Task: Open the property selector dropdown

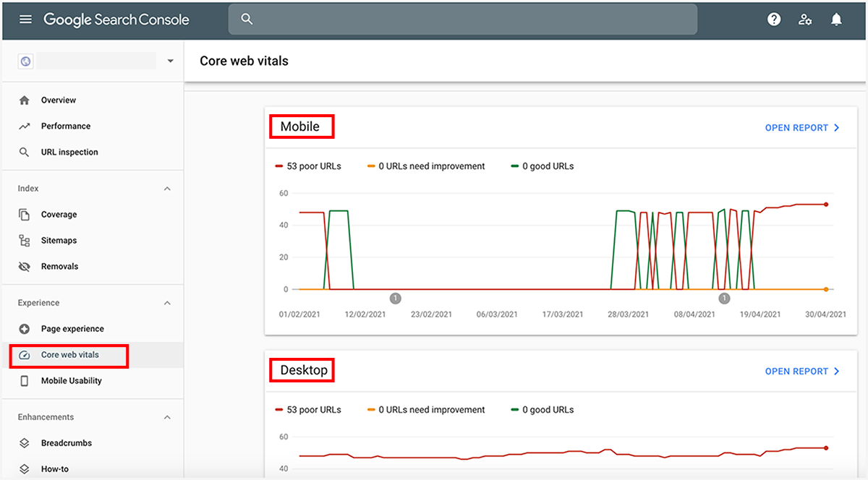Action: (170, 61)
